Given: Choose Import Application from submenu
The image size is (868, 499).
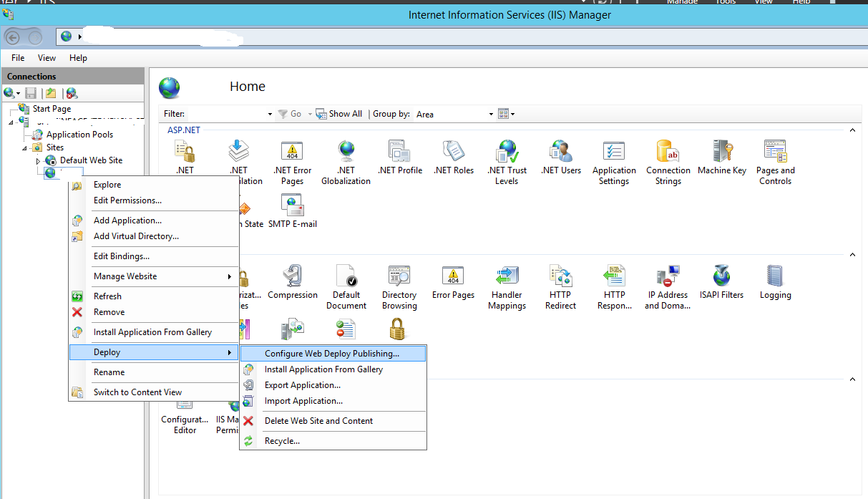Looking at the screenshot, I should tap(333, 401).
